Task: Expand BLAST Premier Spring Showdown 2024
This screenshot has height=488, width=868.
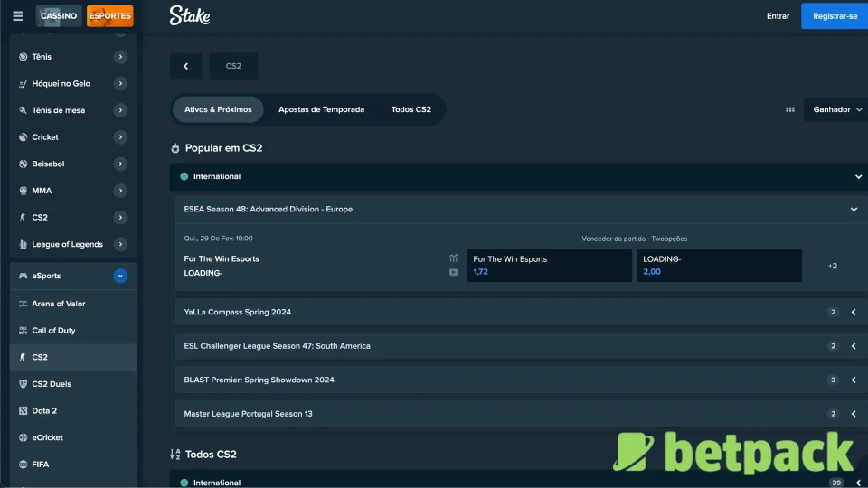Action: (x=521, y=380)
